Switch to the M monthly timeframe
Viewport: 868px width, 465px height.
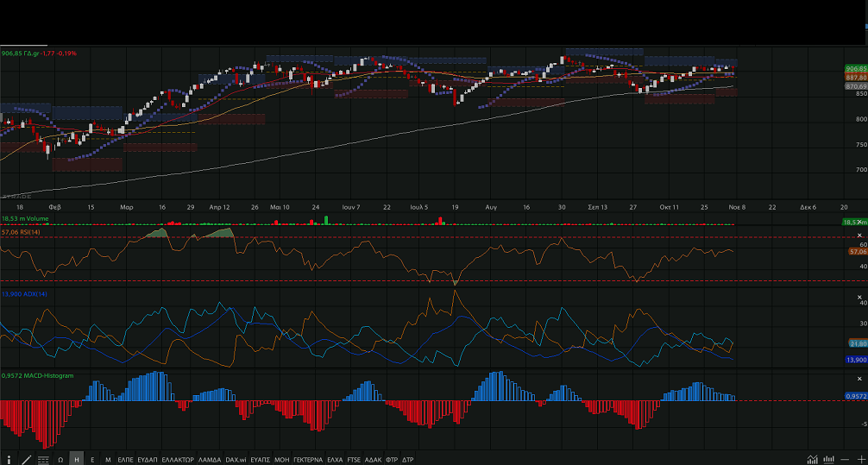[x=108, y=459]
